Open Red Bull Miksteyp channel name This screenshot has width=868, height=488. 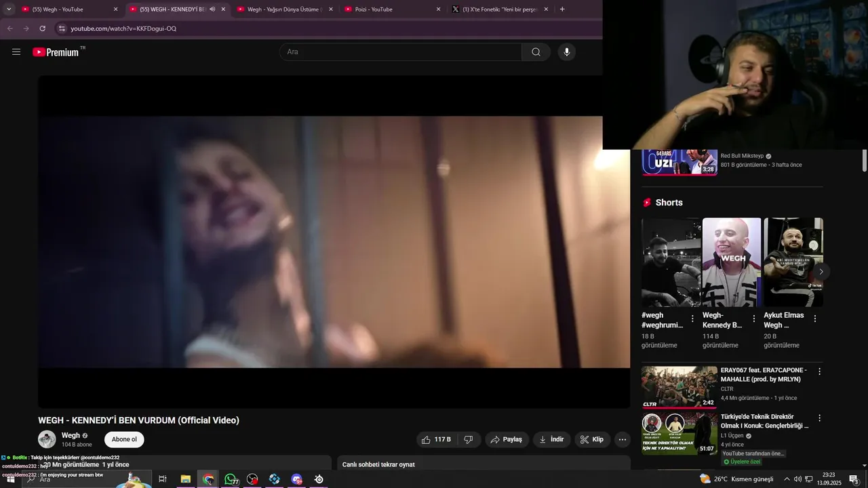pos(742,156)
